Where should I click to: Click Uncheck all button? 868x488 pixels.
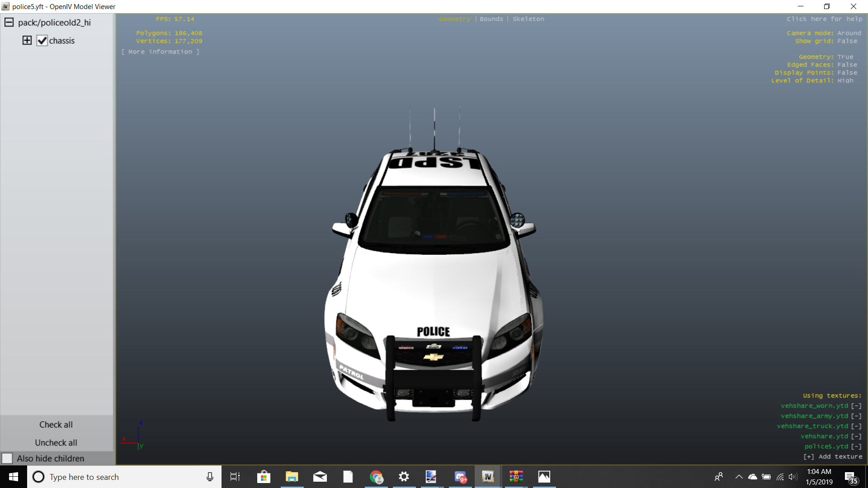coord(56,443)
